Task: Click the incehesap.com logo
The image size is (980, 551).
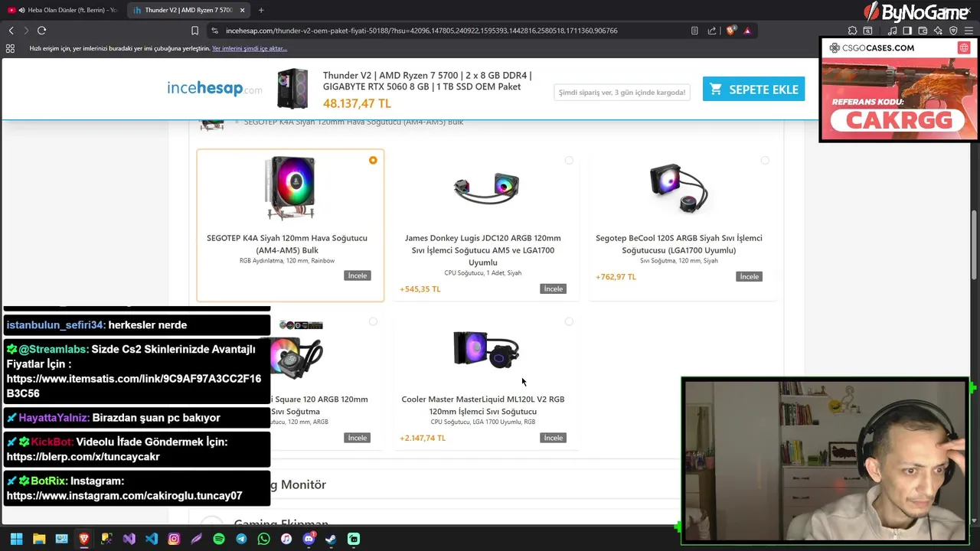Action: (214, 89)
